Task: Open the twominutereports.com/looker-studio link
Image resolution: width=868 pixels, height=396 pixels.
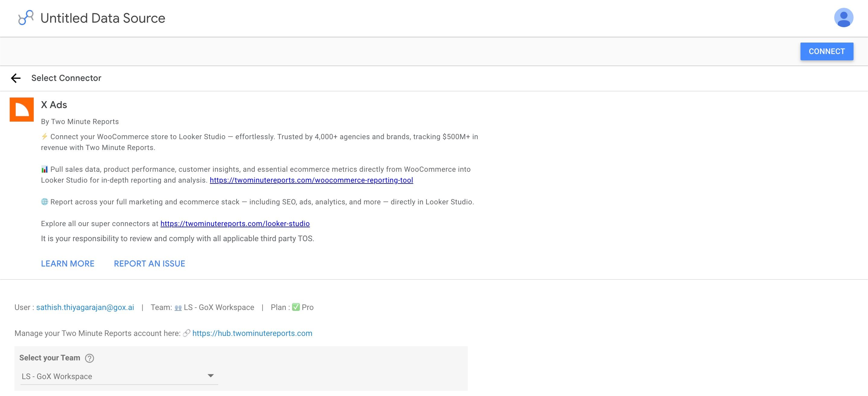Action: tap(235, 223)
